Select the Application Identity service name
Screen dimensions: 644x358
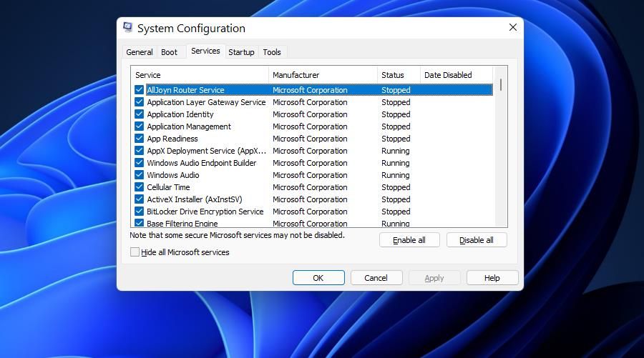click(180, 114)
